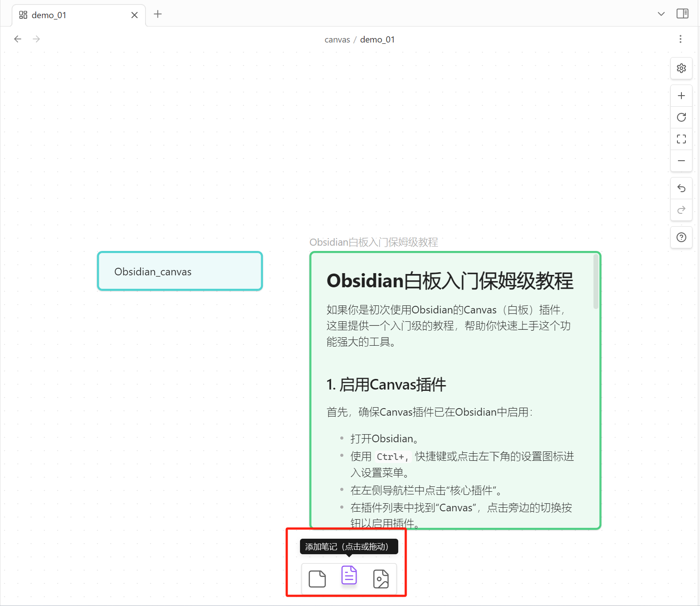Image resolution: width=700 pixels, height=606 pixels.
Task: Navigate back with left arrow
Action: 18,39
